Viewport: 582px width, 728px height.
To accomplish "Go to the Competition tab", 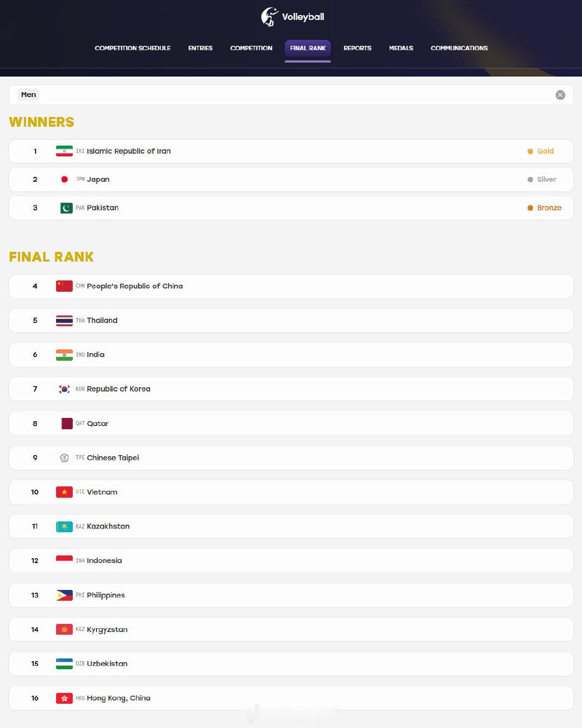I will click(x=251, y=48).
